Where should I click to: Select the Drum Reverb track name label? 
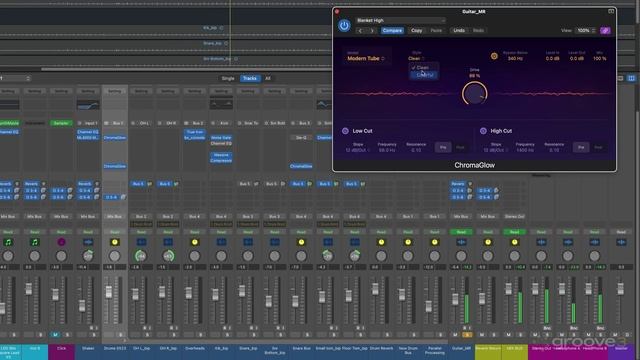coord(381,348)
